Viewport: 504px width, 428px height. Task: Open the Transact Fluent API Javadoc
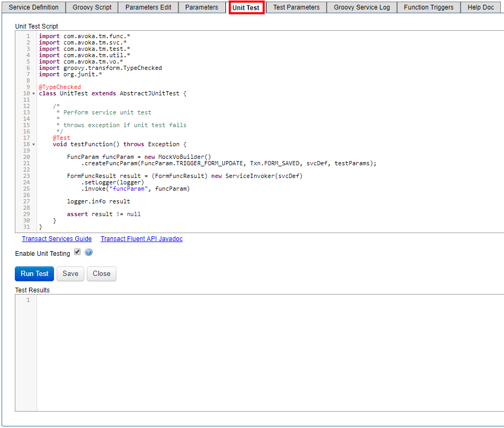click(x=141, y=239)
